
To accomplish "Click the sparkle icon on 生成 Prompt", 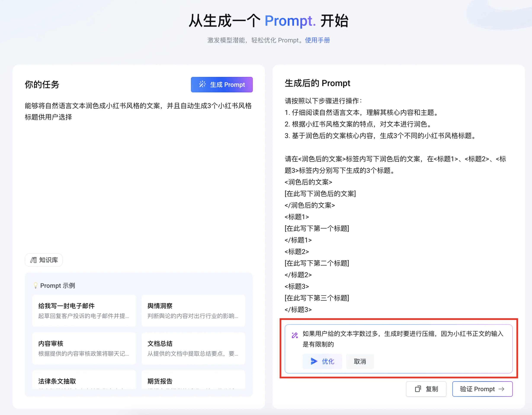I will click(x=202, y=84).
